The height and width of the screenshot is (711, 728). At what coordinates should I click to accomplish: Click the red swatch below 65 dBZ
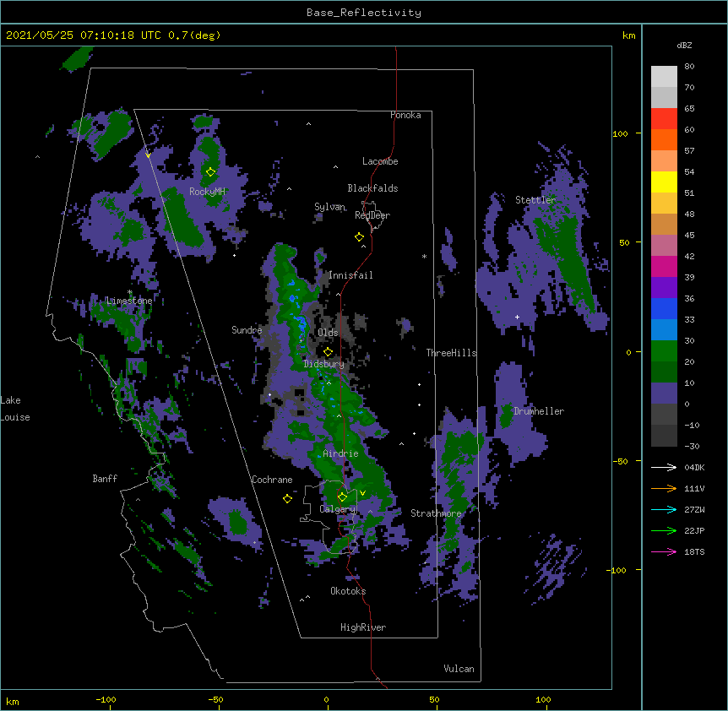664,119
